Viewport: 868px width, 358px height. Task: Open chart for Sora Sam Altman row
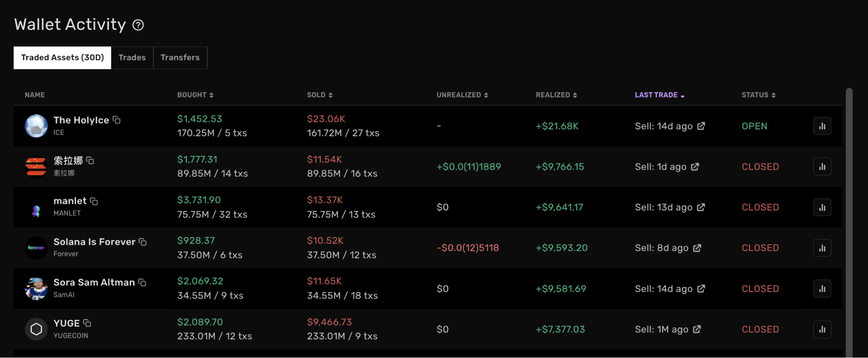coord(822,289)
